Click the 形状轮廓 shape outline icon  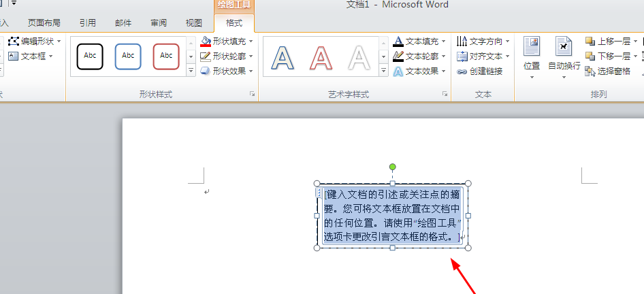pyautogui.click(x=206, y=56)
